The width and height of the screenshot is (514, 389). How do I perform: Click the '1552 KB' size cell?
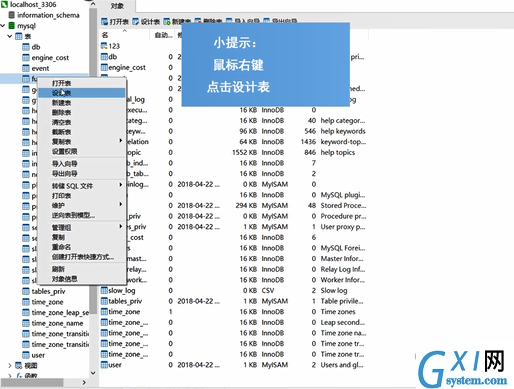click(x=244, y=152)
